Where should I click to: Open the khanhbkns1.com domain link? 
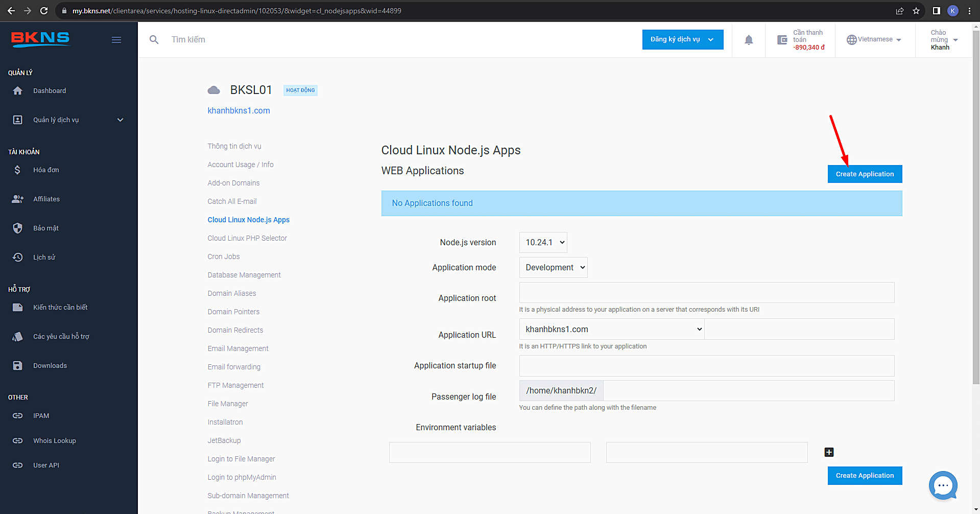[238, 110]
